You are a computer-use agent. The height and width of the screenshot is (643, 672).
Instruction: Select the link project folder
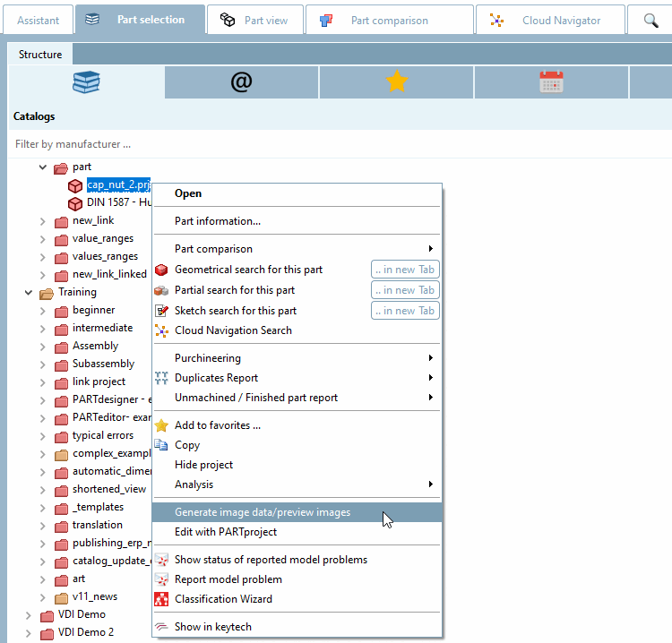coord(99,382)
